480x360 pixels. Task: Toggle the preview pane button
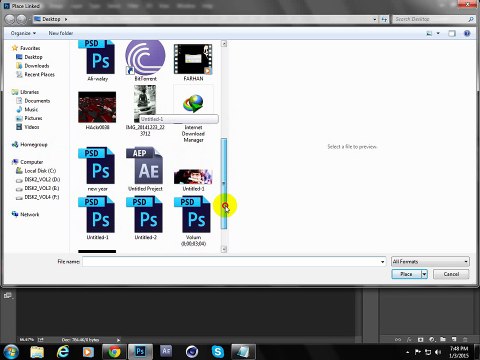click(x=452, y=33)
